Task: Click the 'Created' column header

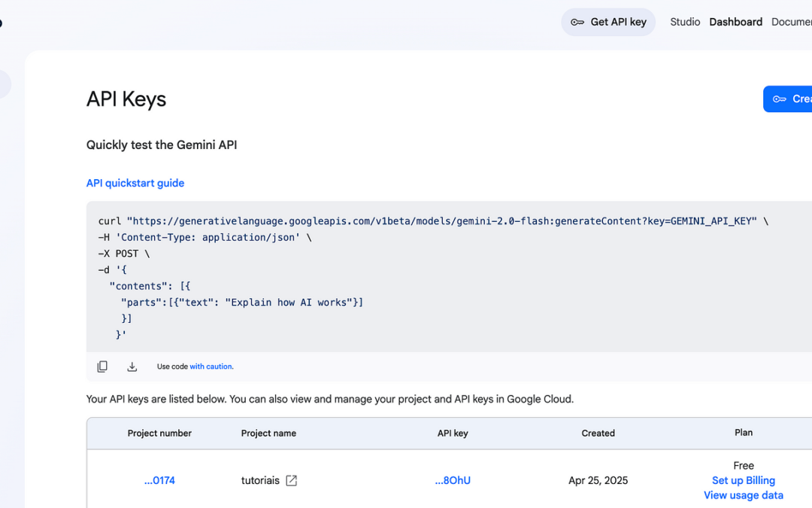Action: (598, 433)
